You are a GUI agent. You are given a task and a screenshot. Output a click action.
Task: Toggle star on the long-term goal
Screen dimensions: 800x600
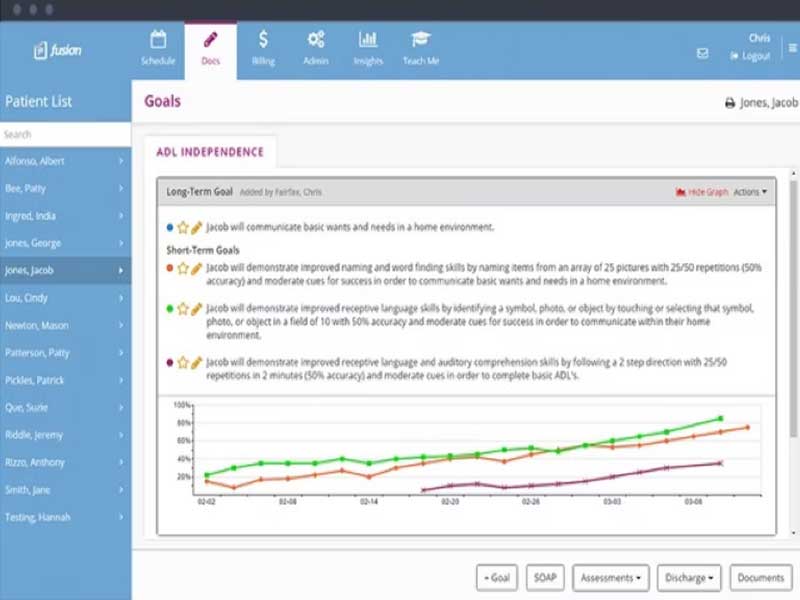coord(183,228)
